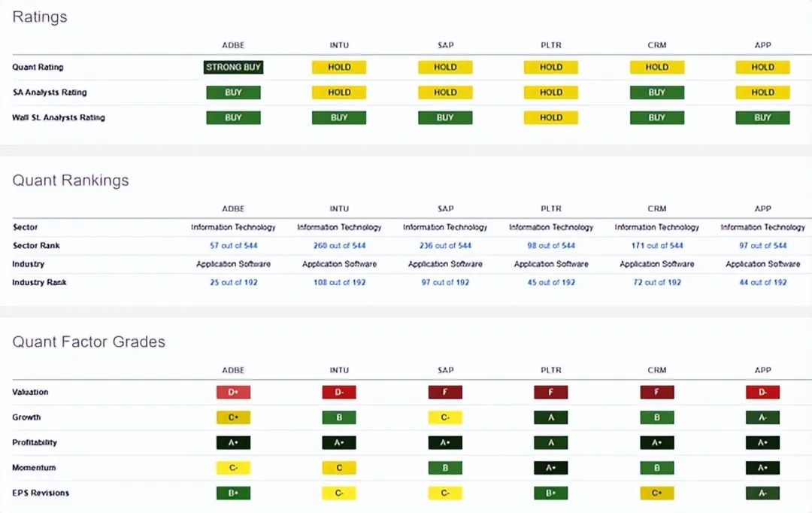Image resolution: width=812 pixels, height=513 pixels.
Task: Click PLTR industry rank 45 out of 192
Action: coord(551,282)
